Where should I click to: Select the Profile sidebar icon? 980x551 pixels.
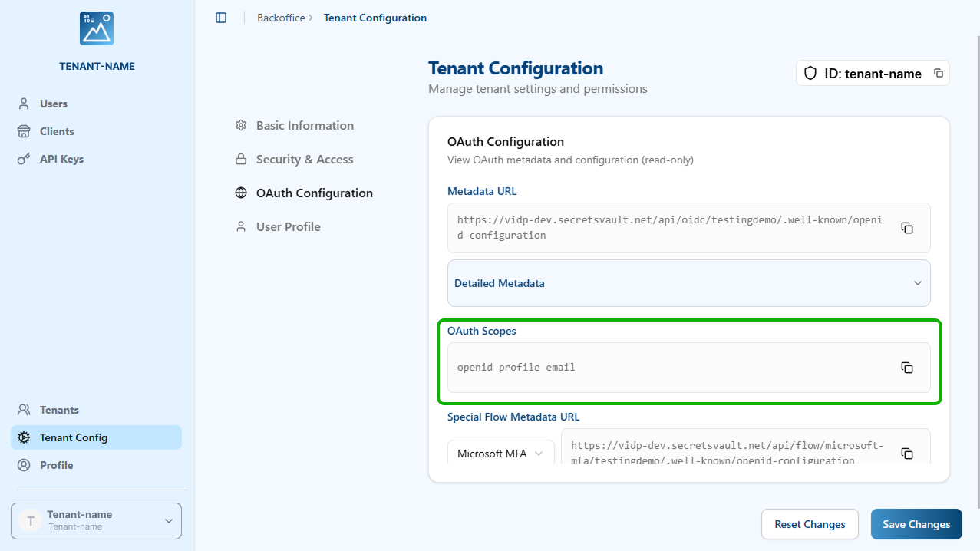(x=24, y=465)
